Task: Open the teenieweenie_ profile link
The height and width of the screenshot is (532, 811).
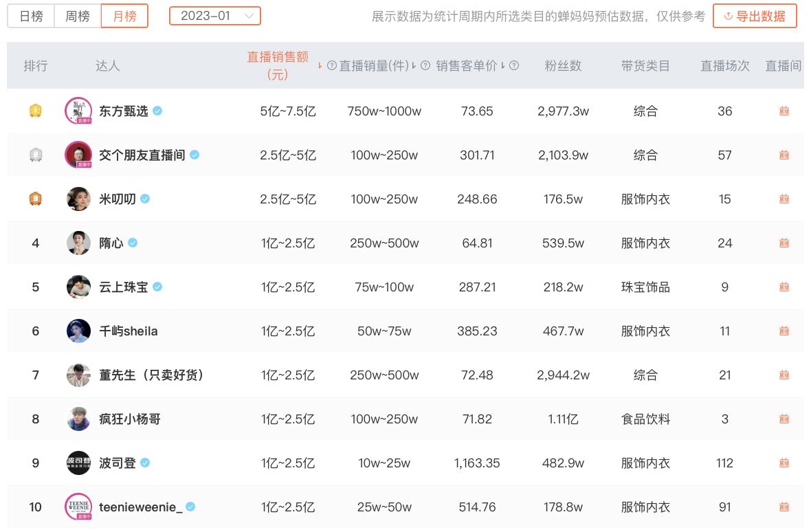Action: [141, 507]
